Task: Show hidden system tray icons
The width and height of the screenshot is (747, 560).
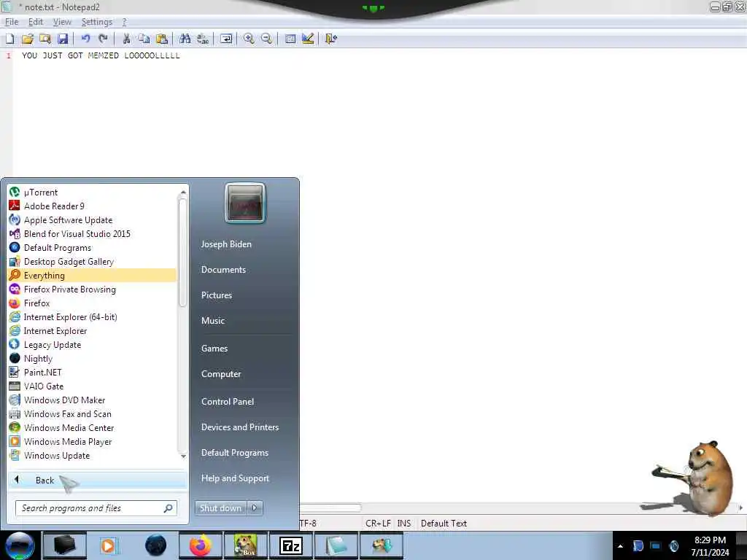Action: [620, 546]
